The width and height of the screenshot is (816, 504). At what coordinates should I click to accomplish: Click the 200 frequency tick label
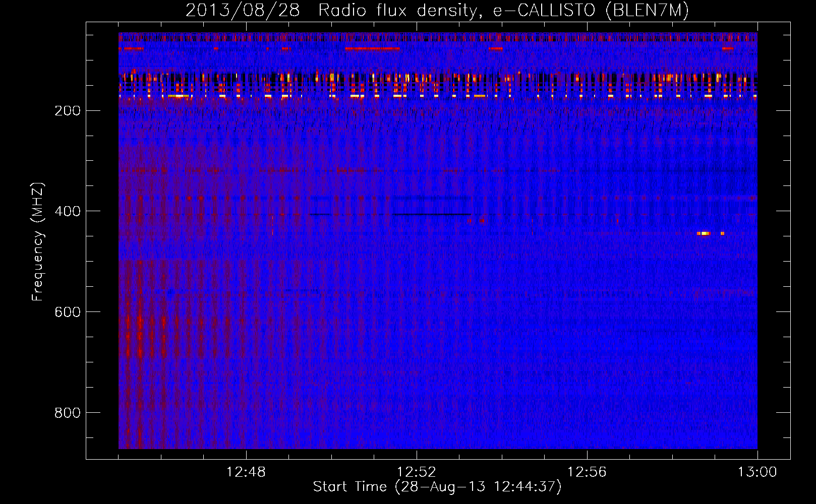pos(68,110)
